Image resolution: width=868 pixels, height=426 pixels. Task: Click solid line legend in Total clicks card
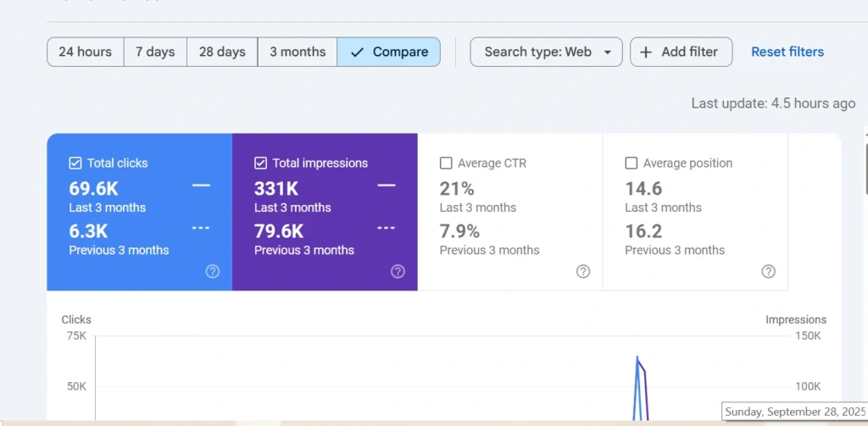coord(201,185)
